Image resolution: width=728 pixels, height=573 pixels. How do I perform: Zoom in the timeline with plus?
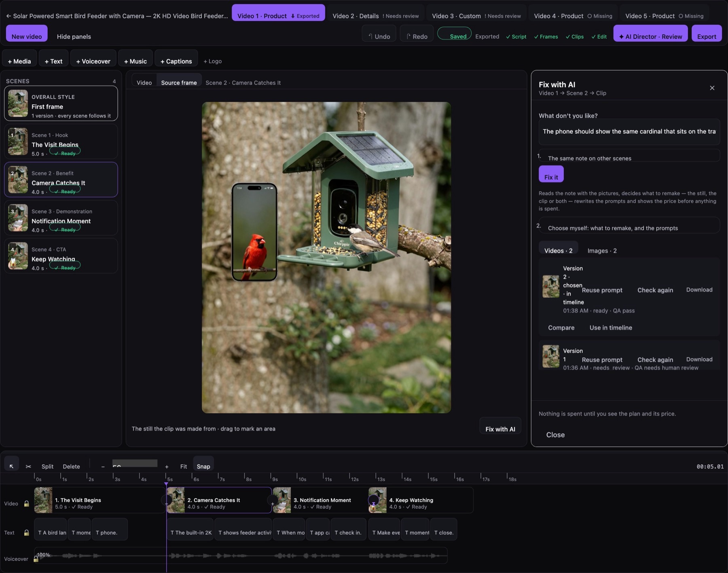coord(167,466)
